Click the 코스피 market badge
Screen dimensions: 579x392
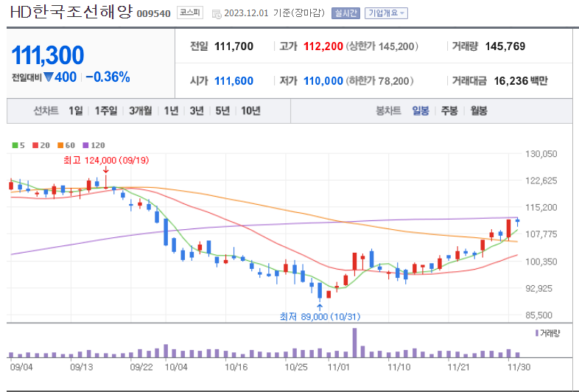pyautogui.click(x=194, y=13)
